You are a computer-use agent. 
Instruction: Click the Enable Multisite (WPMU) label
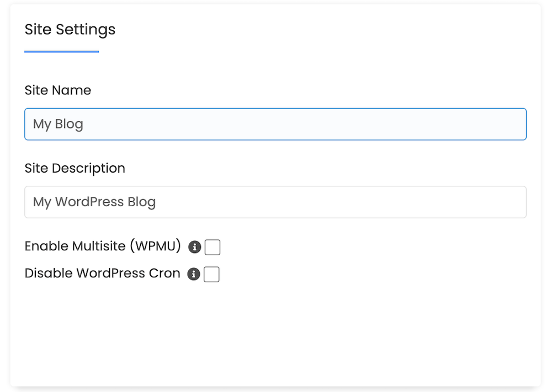click(103, 246)
